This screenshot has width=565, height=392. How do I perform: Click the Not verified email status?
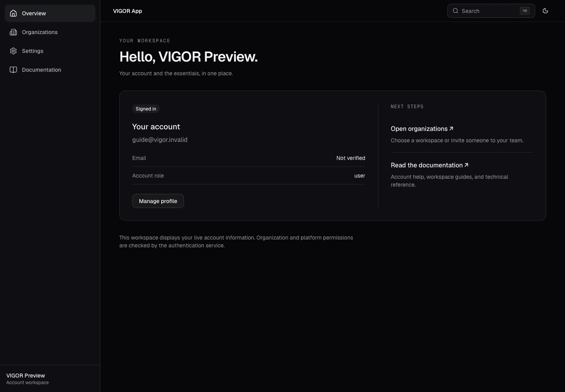[351, 158]
